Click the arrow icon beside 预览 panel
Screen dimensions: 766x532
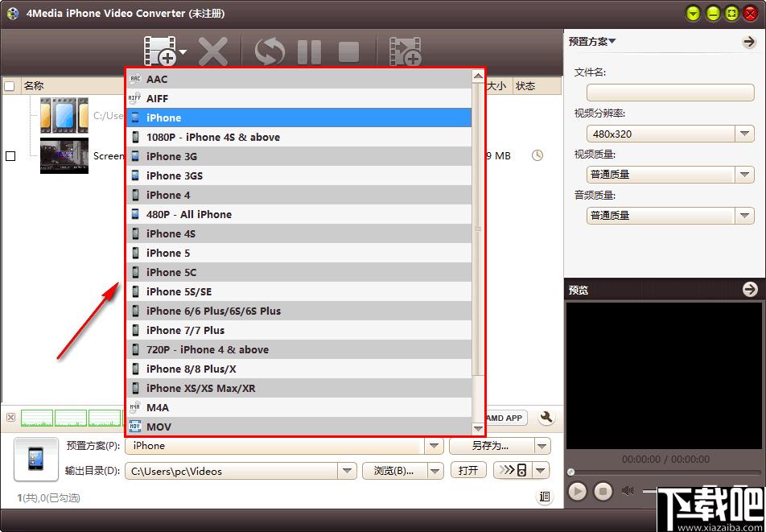750,290
